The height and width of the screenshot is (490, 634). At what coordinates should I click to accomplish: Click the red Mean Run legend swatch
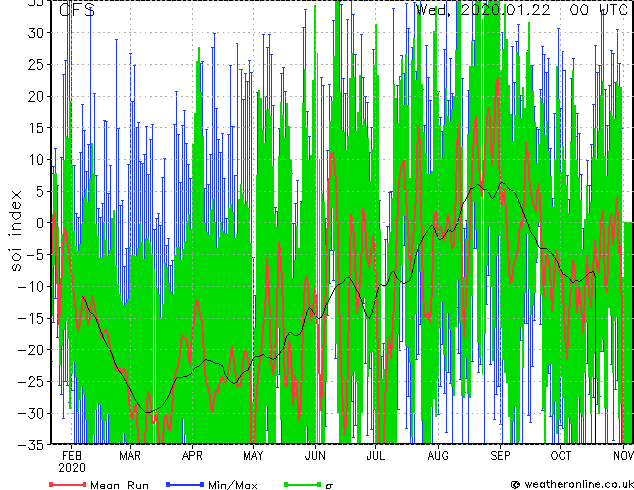(68, 484)
